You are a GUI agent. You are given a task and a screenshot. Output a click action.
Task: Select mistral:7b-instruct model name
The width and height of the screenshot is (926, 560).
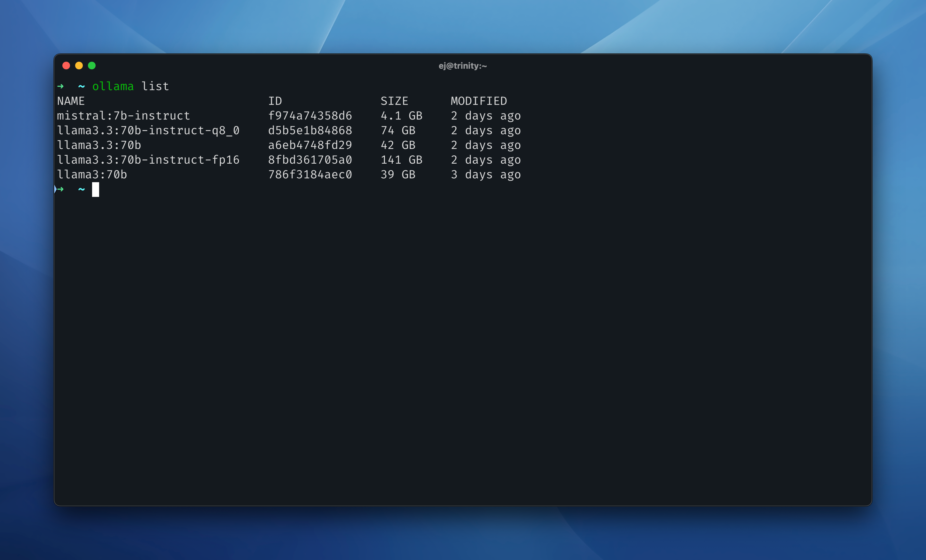[124, 116]
